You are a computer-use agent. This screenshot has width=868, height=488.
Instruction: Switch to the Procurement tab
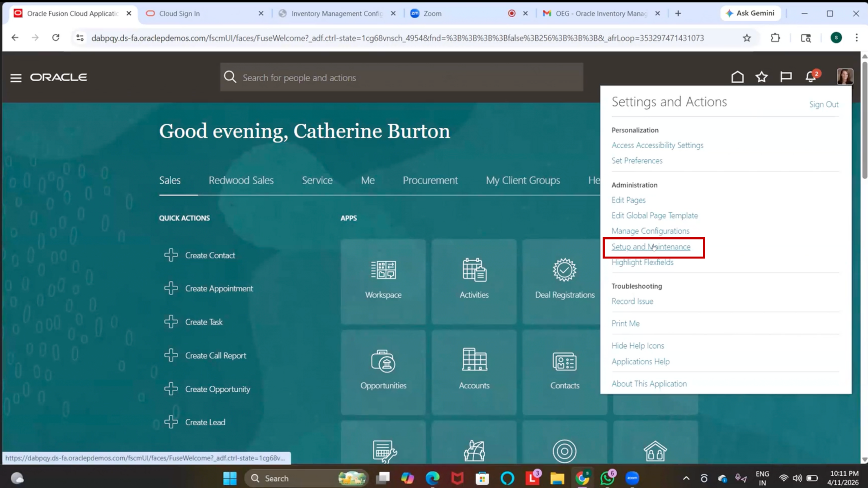click(430, 180)
